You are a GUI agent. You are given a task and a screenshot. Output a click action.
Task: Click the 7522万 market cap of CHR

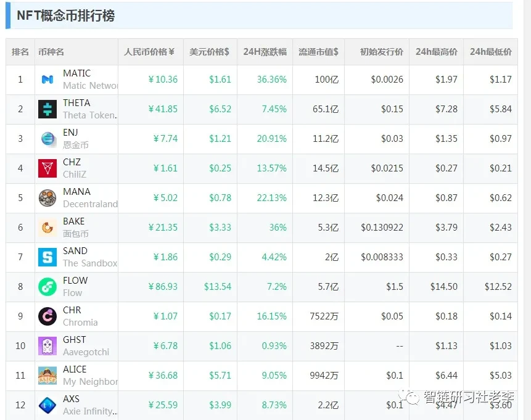(x=324, y=316)
